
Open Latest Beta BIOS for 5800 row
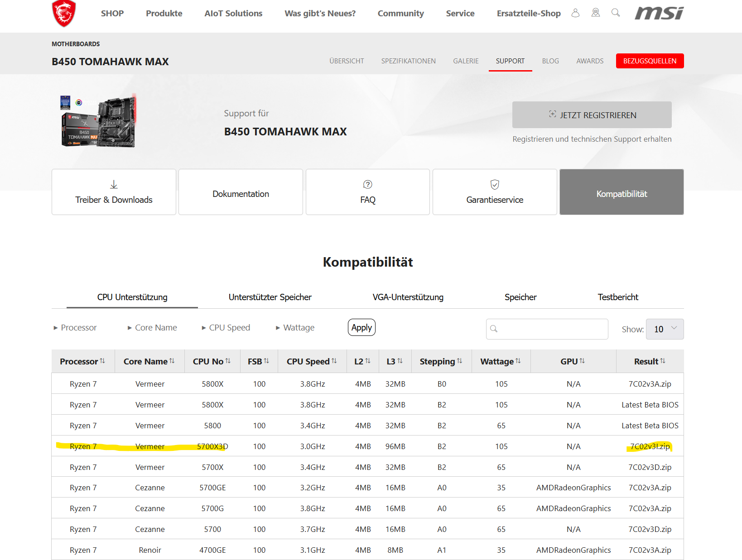(x=650, y=426)
